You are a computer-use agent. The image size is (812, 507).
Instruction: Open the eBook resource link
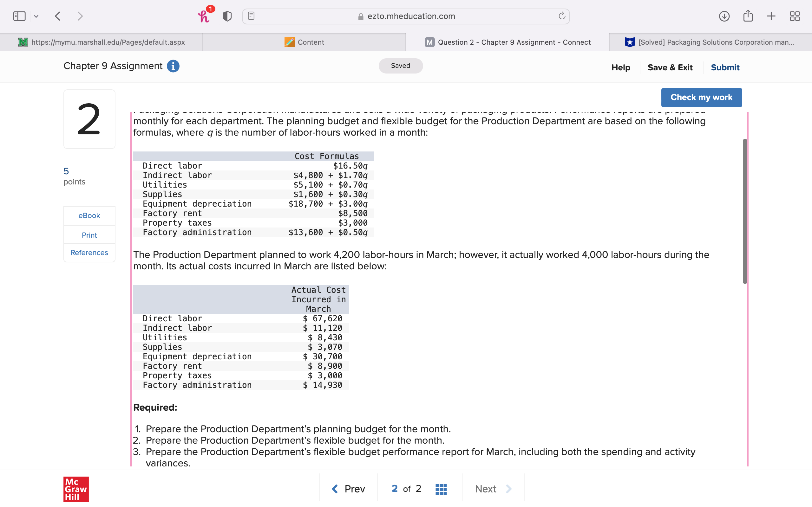[x=89, y=215]
